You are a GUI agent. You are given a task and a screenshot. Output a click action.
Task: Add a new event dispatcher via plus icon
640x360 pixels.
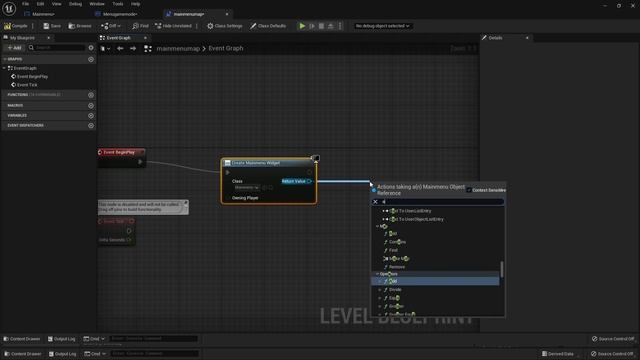coord(91,125)
